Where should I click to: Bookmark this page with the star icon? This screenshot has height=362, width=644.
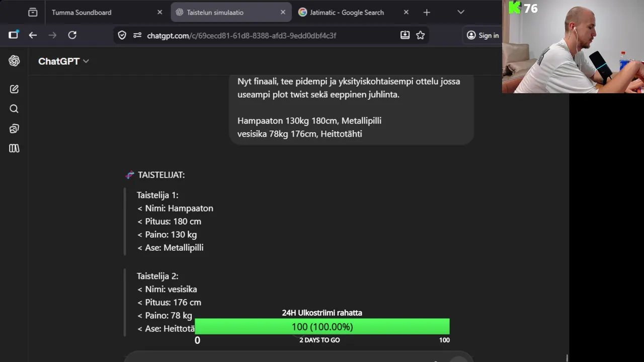pyautogui.click(x=421, y=35)
